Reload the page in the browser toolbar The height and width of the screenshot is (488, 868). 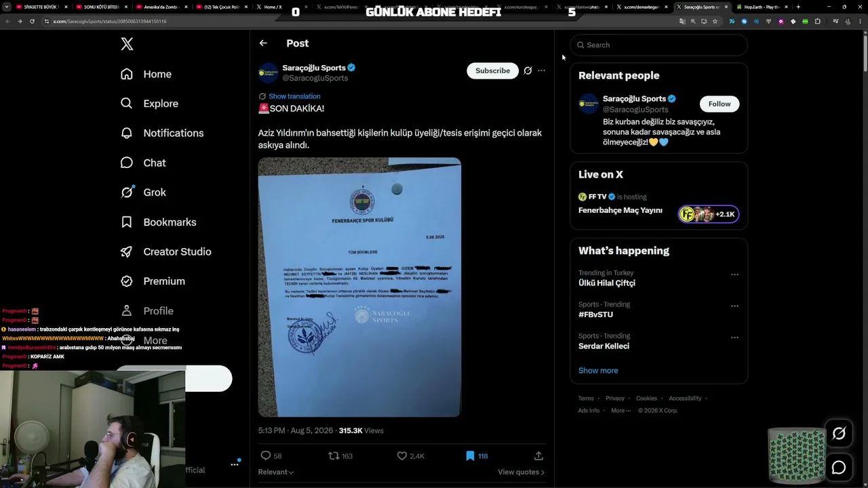tap(31, 21)
